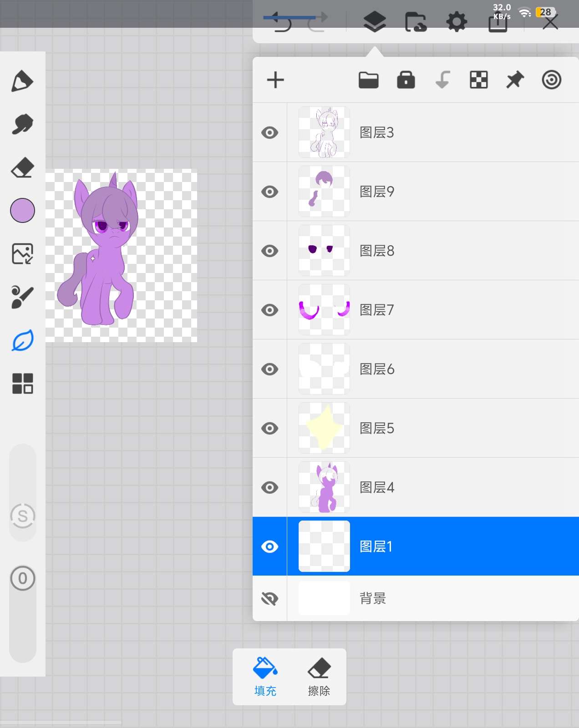Tap the S stabilizer circle button
The height and width of the screenshot is (728, 579).
click(x=22, y=516)
